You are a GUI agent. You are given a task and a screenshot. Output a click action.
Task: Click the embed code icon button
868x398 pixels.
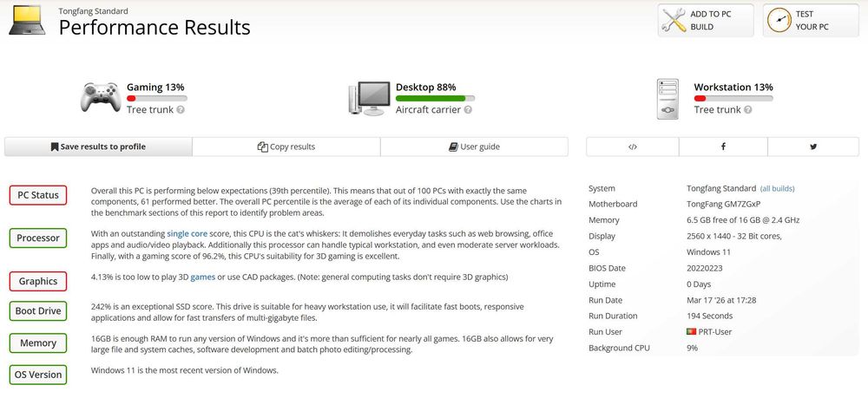[633, 147]
